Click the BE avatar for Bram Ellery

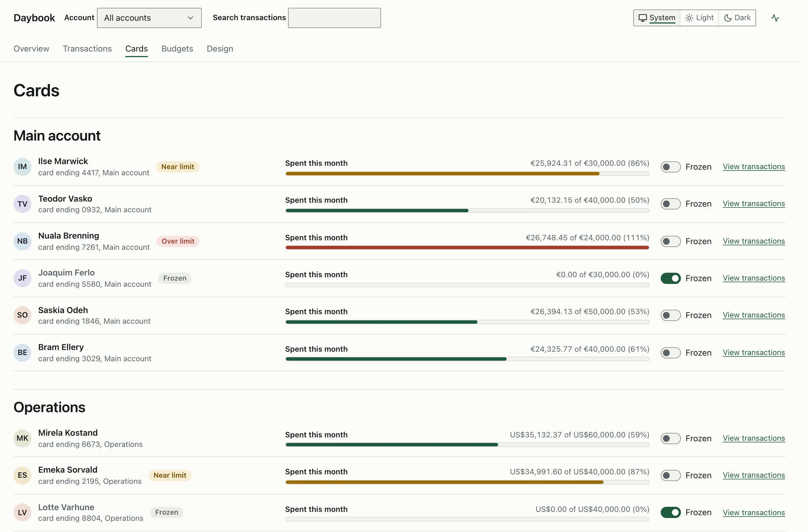coord(22,353)
